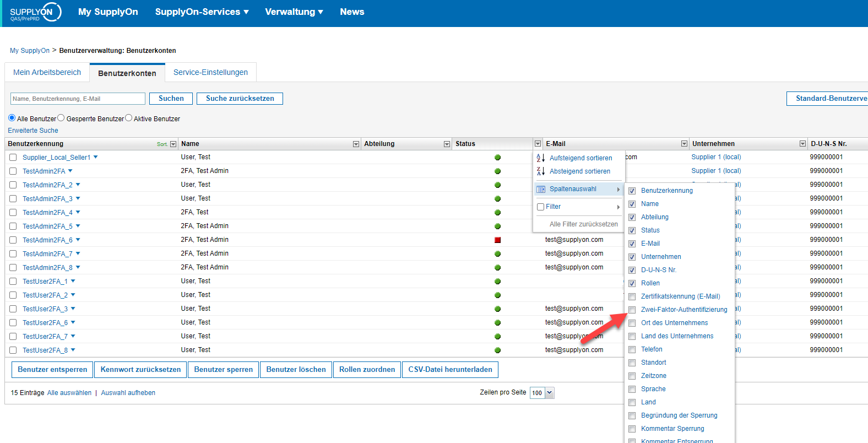Enable Zwei-Faktor-Authentifizierung column checkbox
This screenshot has height=443, width=868.
632,310
